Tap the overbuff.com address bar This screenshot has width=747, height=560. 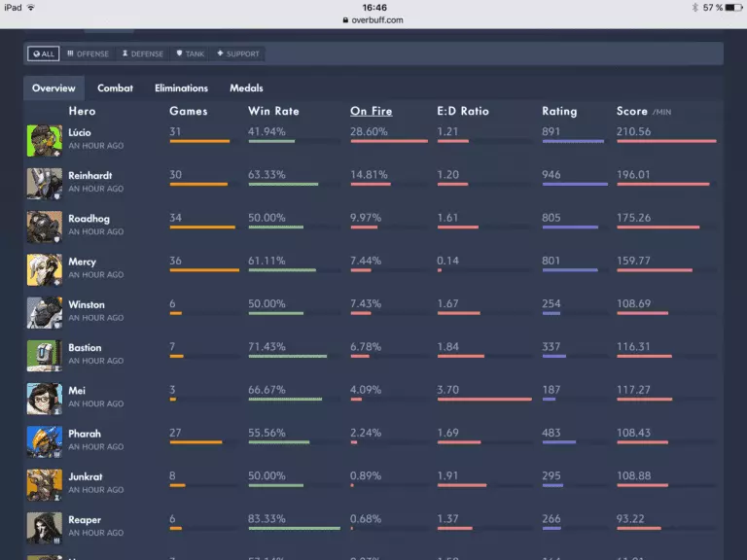[373, 20]
